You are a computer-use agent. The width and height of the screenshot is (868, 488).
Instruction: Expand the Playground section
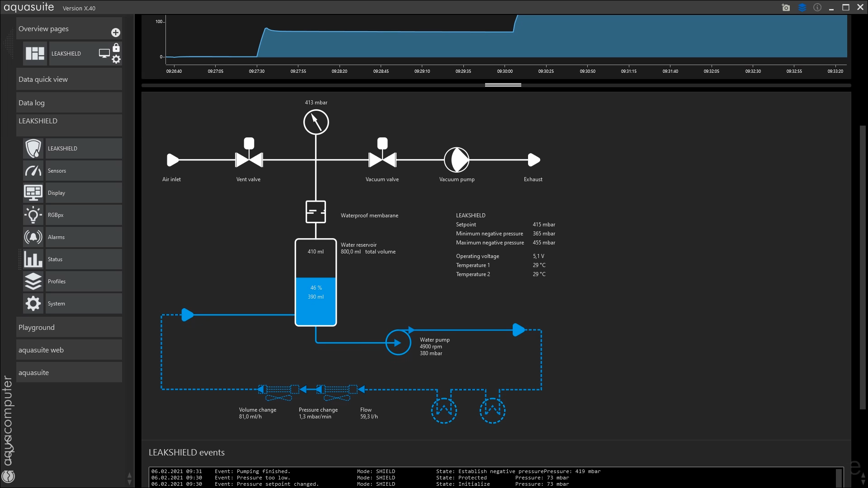69,327
